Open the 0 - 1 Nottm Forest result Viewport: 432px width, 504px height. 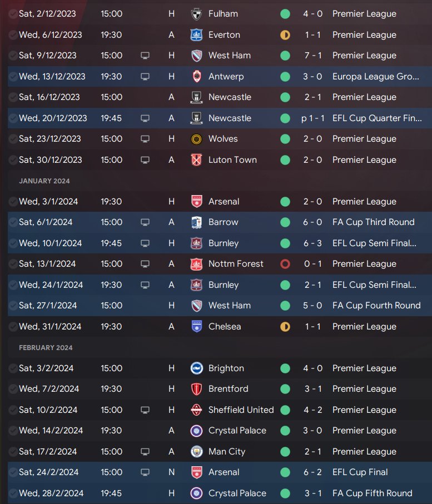click(312, 264)
